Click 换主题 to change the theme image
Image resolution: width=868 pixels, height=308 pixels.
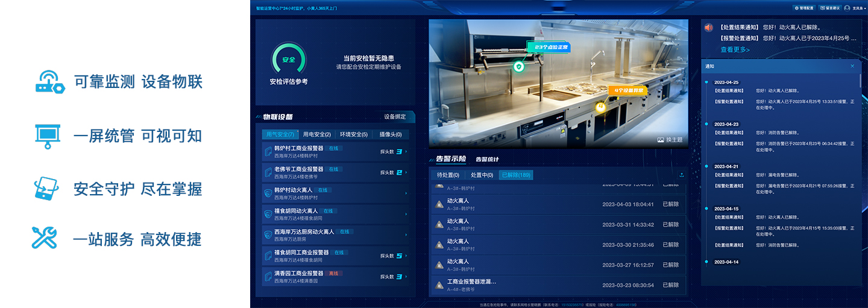tap(670, 140)
